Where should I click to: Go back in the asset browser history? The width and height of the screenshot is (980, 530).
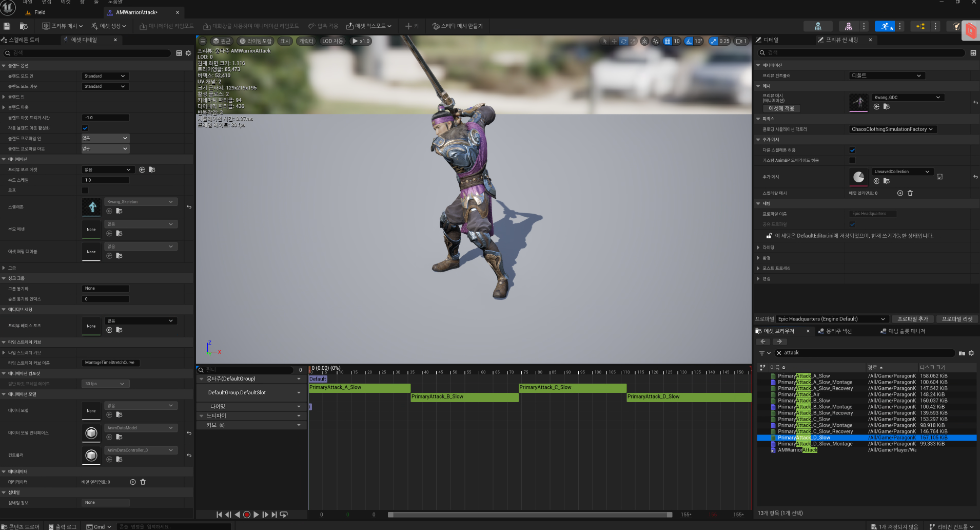pos(763,342)
